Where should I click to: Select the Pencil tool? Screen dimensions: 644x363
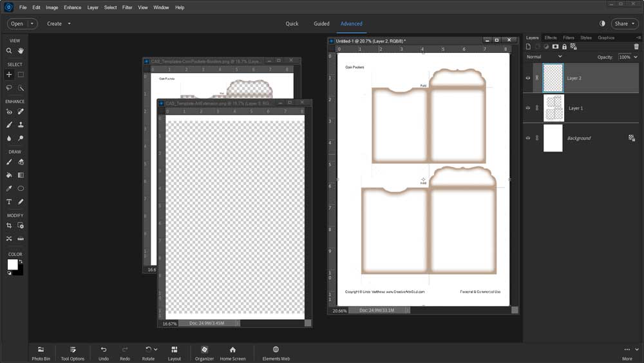pyautogui.click(x=21, y=202)
